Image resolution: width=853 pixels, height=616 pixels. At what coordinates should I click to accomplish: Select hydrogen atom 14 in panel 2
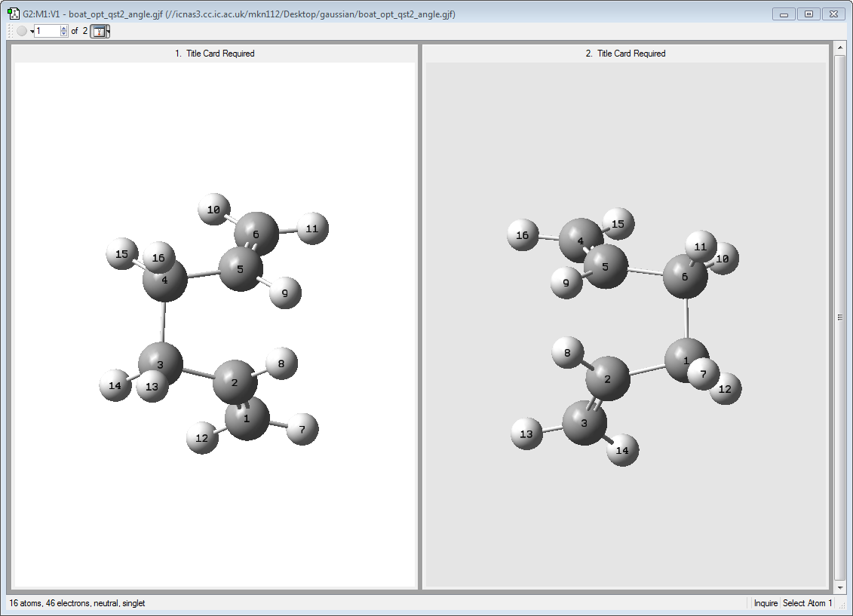pyautogui.click(x=622, y=450)
